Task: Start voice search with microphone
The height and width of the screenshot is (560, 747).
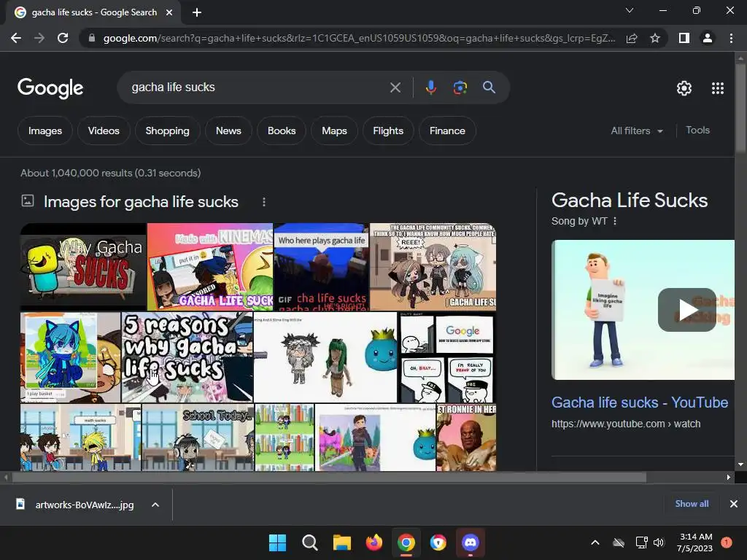Action: (x=430, y=87)
